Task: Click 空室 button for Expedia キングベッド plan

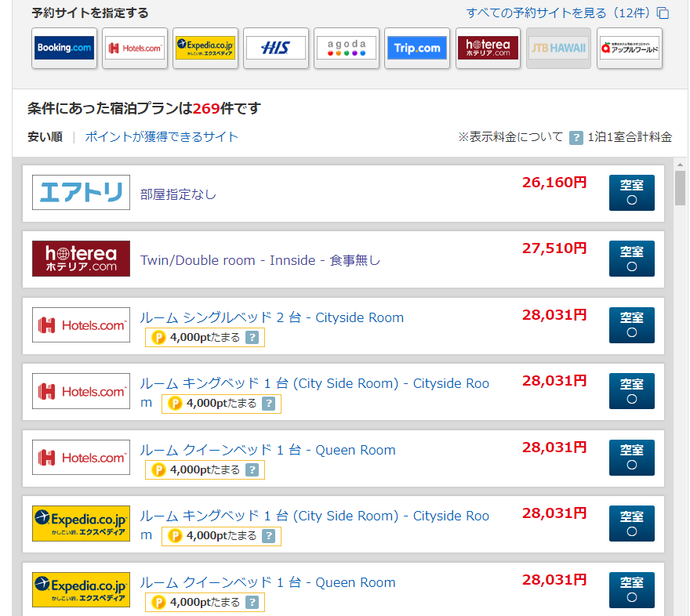Action: point(631,524)
